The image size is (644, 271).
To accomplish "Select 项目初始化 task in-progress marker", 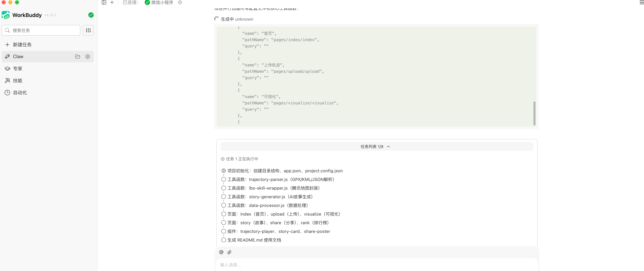I will pyautogui.click(x=223, y=171).
